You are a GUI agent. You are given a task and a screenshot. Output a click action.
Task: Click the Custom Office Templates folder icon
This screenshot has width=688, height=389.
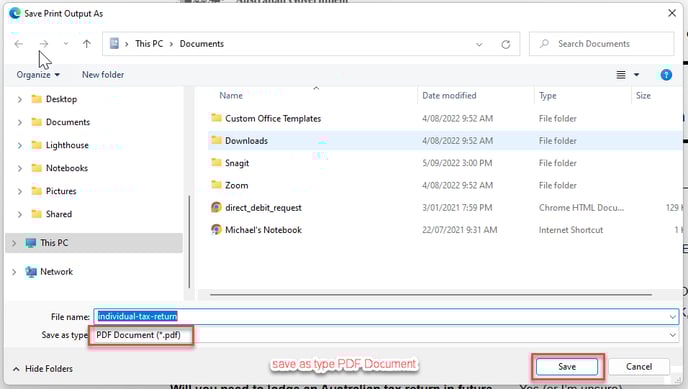point(216,118)
